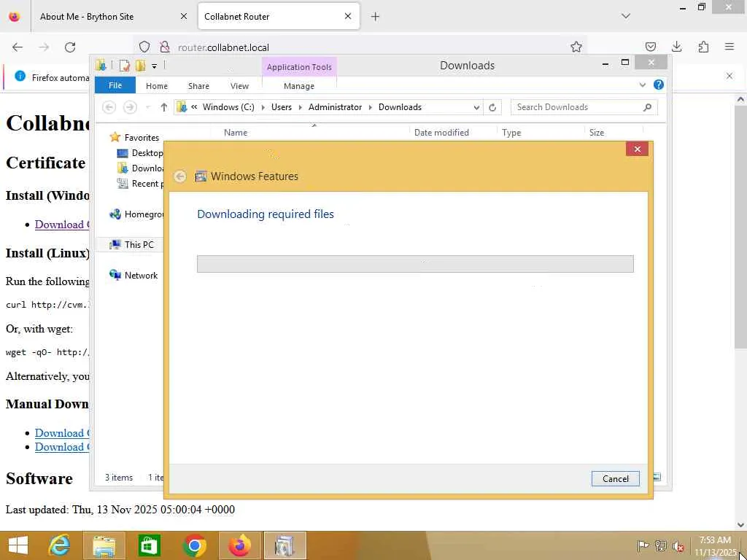Viewport: 747px width, 560px height.
Task: Sort files by Date modified column
Action: [x=441, y=133]
